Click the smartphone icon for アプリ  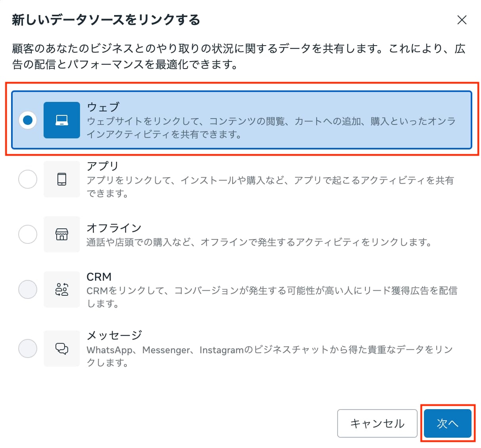point(62,179)
